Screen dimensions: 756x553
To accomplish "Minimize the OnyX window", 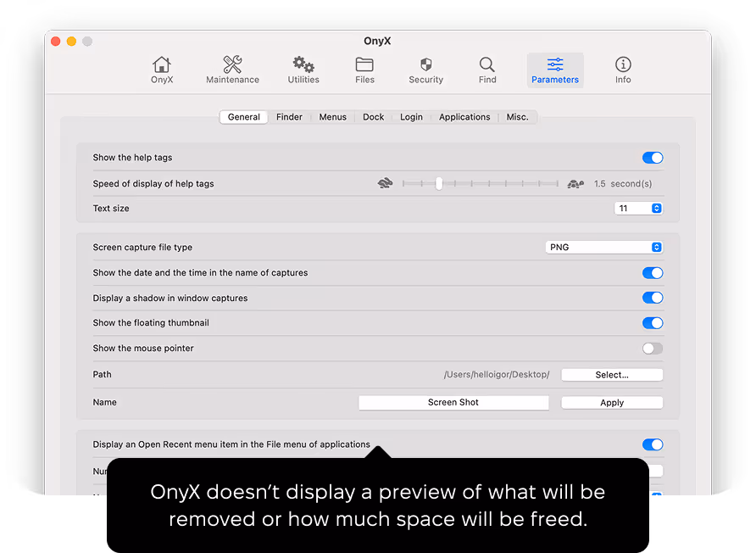I will click(x=71, y=42).
